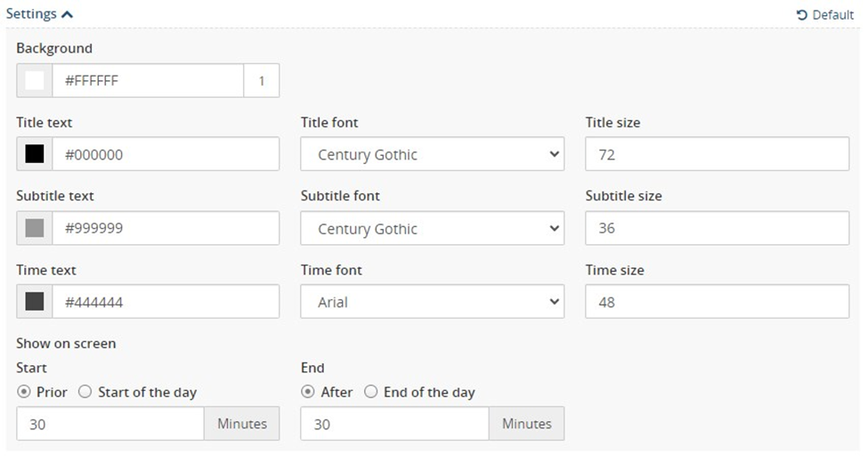868x456 pixels.
Task: Click the Time size field
Action: tap(717, 301)
